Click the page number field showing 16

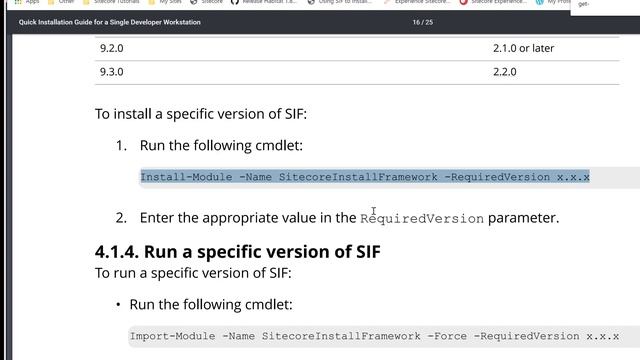[x=416, y=22]
